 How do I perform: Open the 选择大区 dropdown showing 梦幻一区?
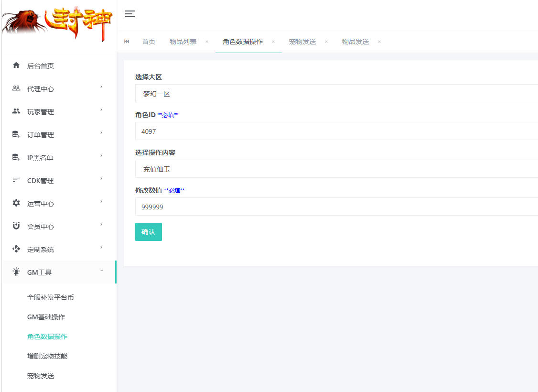(336, 93)
